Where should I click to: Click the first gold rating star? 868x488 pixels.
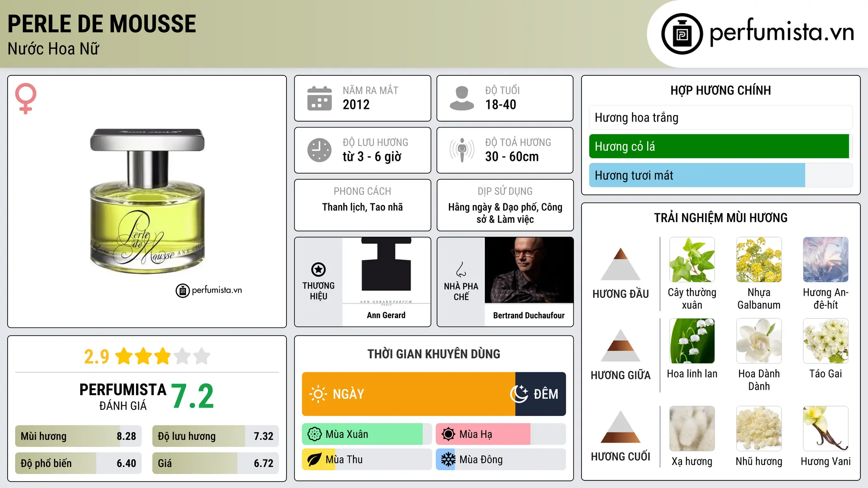point(124,356)
